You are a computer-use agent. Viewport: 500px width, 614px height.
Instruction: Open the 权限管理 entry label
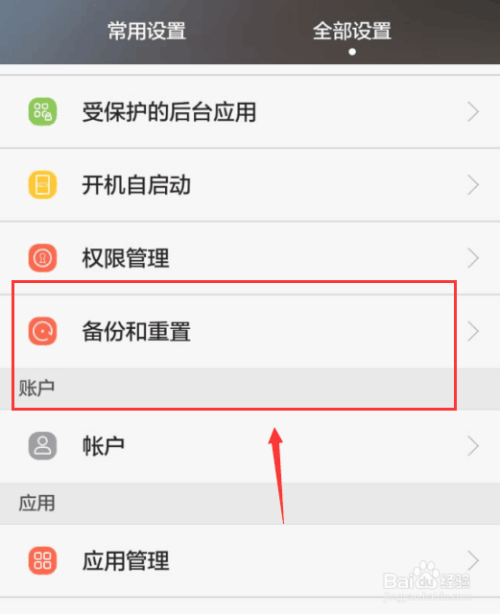point(126,258)
